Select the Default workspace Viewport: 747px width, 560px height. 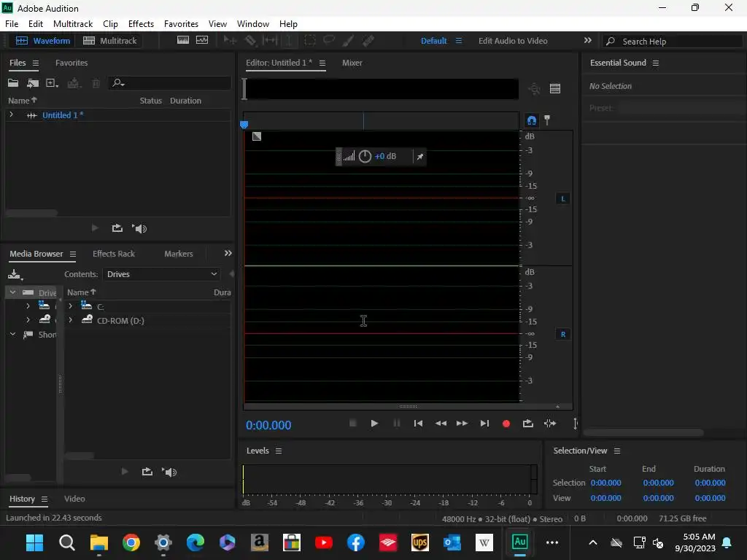tap(433, 41)
